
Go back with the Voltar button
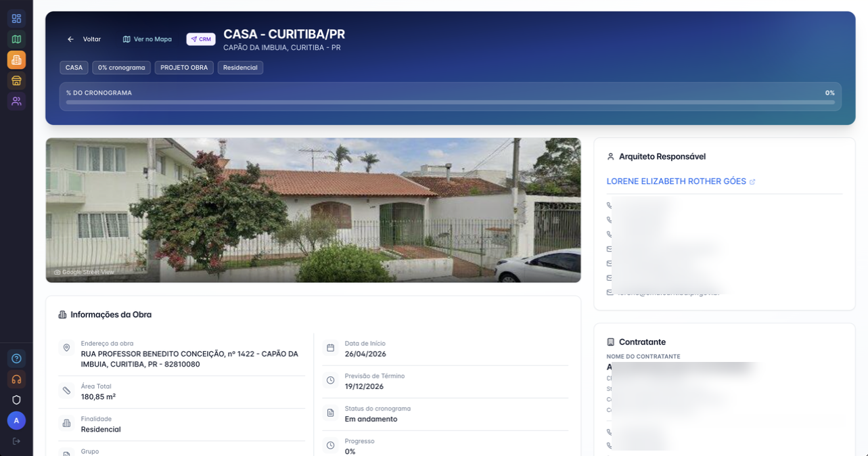(84, 39)
